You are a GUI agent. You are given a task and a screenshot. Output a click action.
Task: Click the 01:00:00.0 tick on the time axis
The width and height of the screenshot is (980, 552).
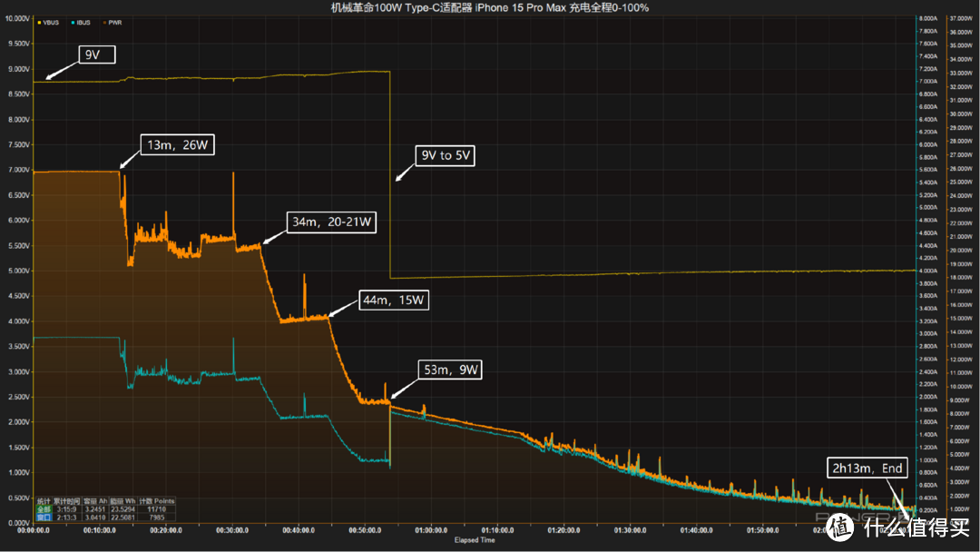pos(431,530)
